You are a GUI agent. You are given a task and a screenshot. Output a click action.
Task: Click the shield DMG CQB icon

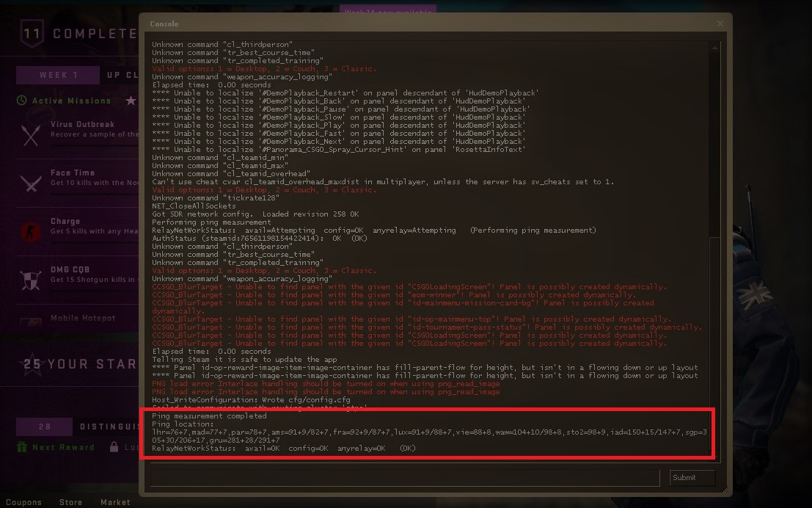click(31, 280)
